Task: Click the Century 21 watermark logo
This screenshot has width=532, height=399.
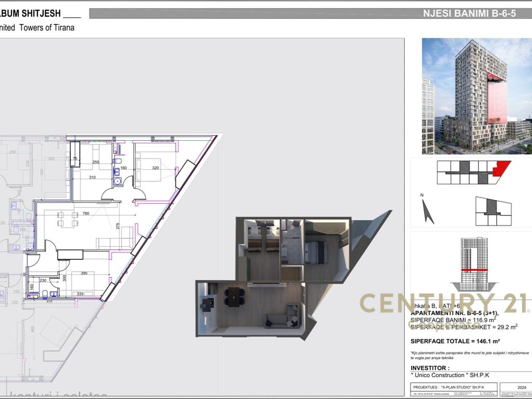Action: click(x=444, y=304)
